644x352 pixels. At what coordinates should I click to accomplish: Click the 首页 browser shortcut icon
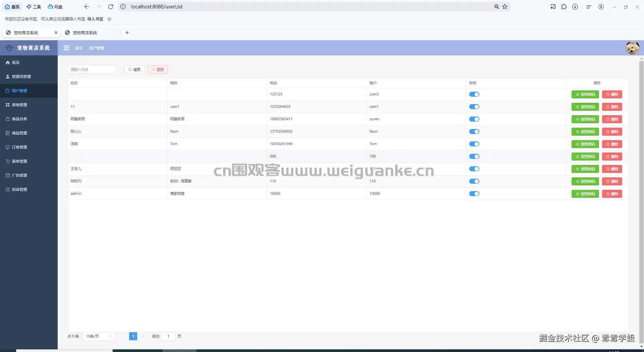12,7
